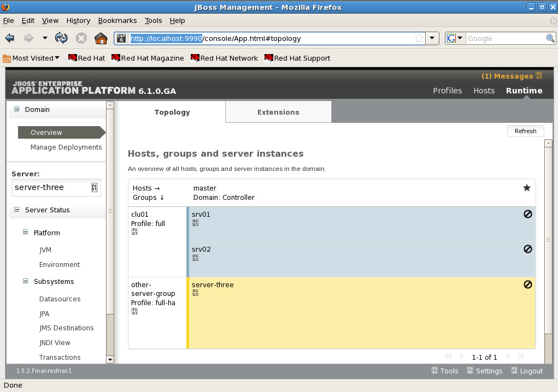Select the Runtime section
558x392 pixels.
(524, 91)
